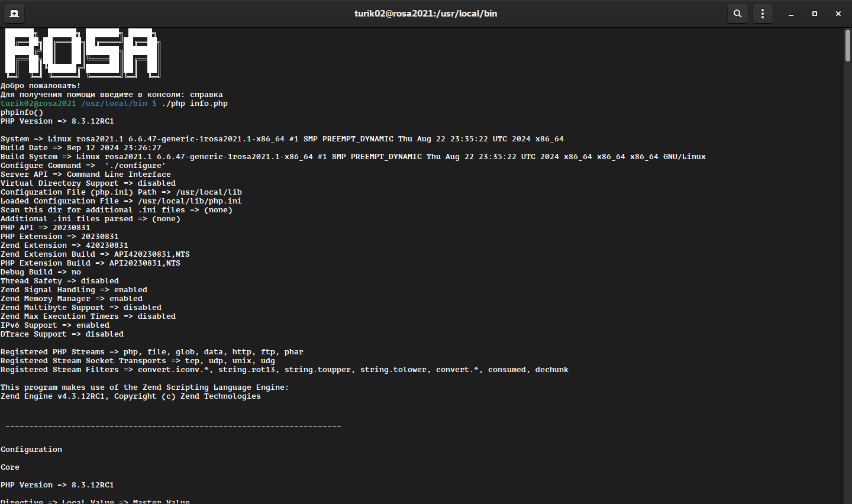Click the ROSA ASCII art logo
Screen dimensions: 852x504
tap(82, 53)
